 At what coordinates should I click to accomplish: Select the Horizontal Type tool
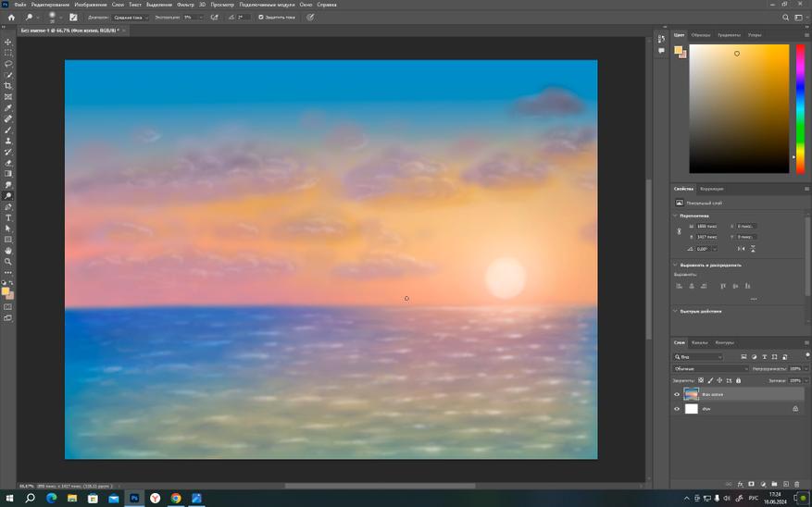coord(8,217)
